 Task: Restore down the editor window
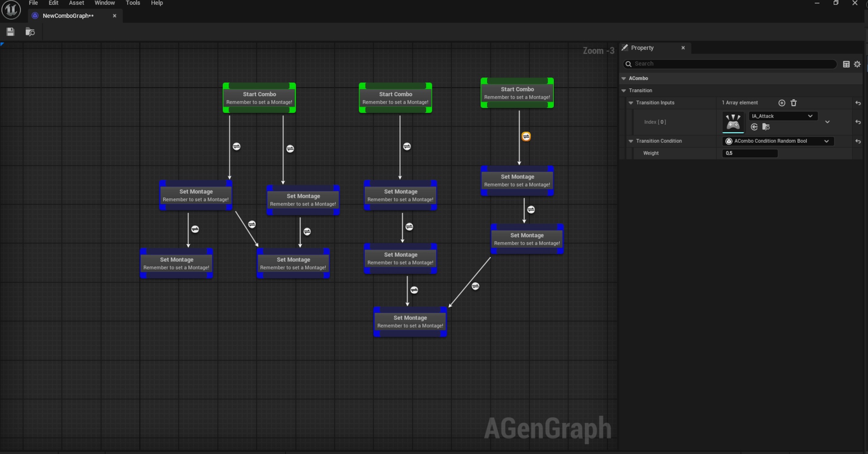click(x=836, y=3)
